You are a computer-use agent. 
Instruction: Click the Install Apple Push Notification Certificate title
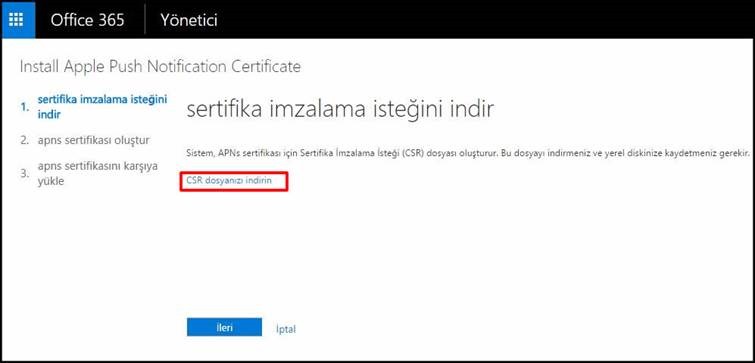pos(160,67)
